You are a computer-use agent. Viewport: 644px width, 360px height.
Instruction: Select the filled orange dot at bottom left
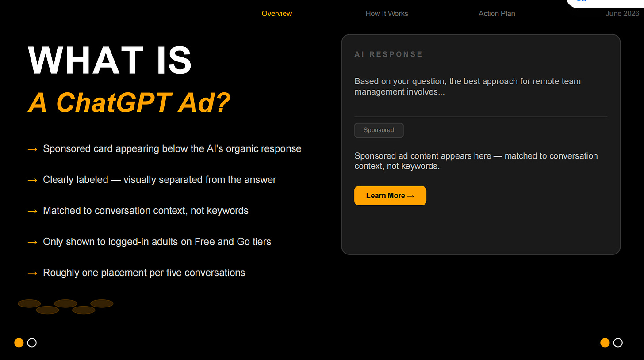19,343
